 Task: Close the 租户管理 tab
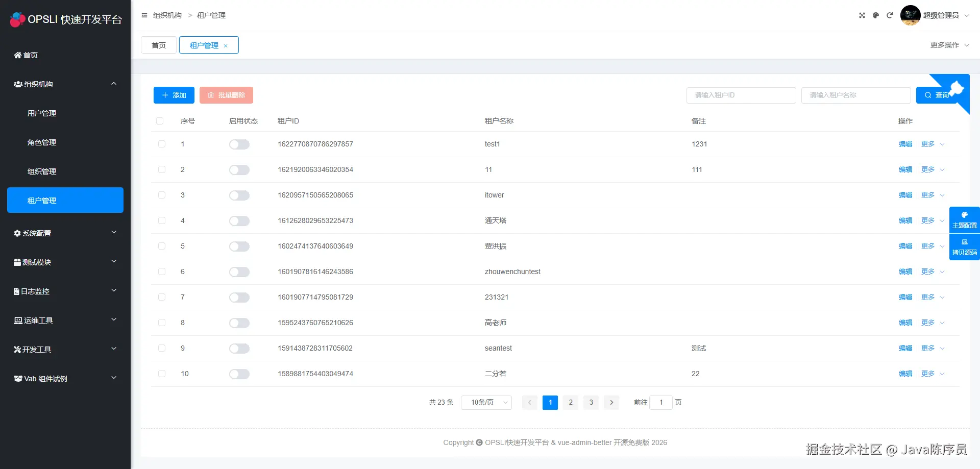coord(226,46)
